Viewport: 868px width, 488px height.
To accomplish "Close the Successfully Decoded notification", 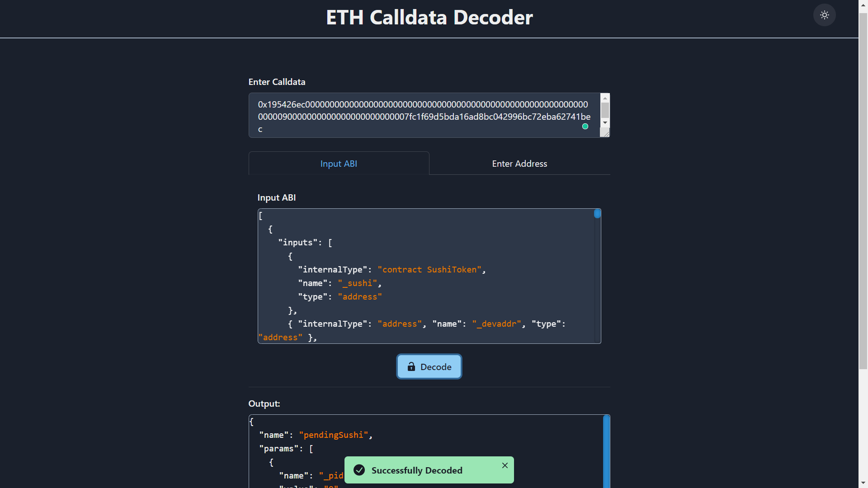I will (505, 465).
